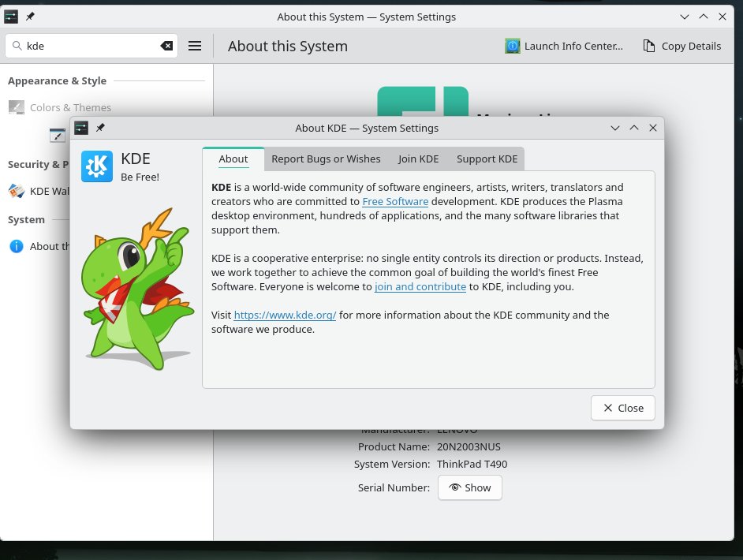Open the Support KDE tab
The width and height of the screenshot is (743, 560).
click(487, 159)
